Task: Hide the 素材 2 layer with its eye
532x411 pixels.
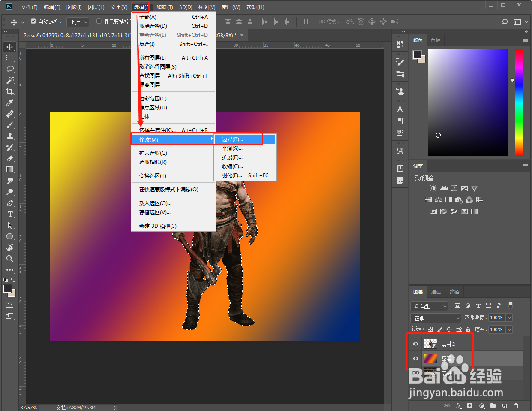Action: 415,344
